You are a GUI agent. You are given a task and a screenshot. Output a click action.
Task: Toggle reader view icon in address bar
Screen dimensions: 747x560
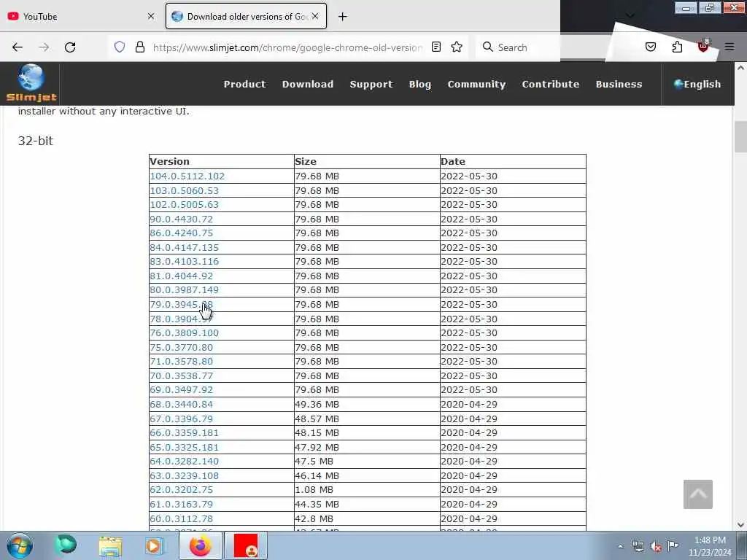[x=436, y=47]
